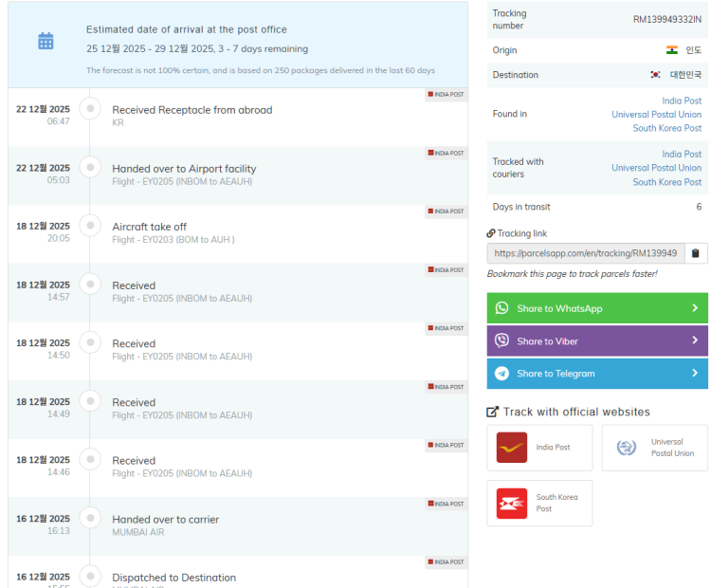Click the South Korea Post logo
This screenshot has height=588, width=711.
tap(512, 504)
